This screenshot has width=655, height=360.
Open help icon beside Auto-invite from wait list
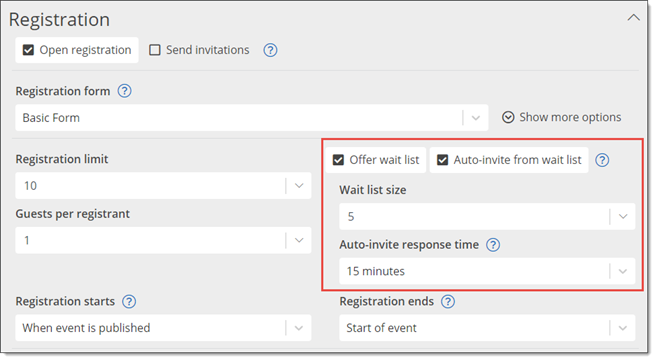(602, 160)
